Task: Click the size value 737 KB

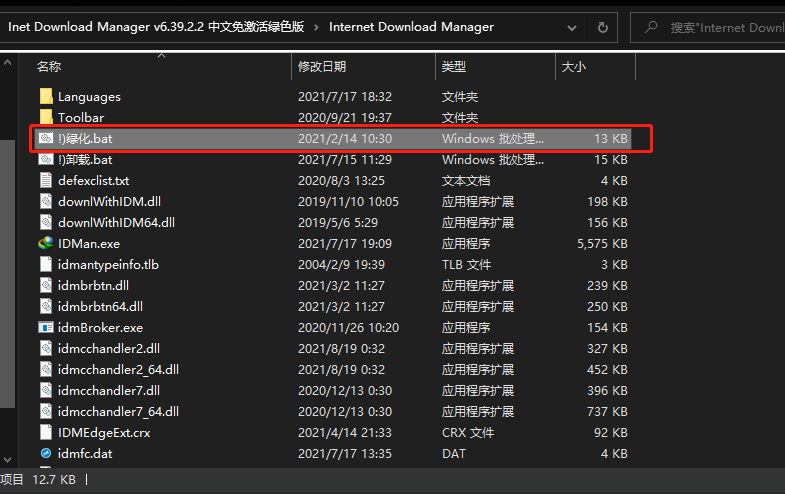Action: 607,412
